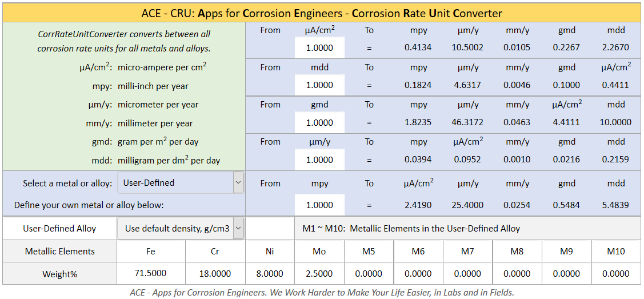Screen dimensions: 644x299
Task: Click the empty cell beside density dropdown
Action: click(270, 228)
